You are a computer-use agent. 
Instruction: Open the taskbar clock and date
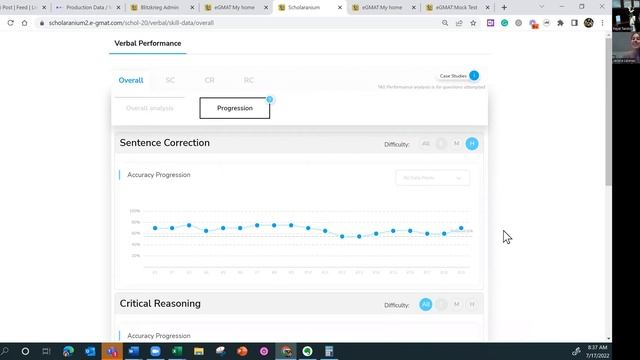click(598, 351)
